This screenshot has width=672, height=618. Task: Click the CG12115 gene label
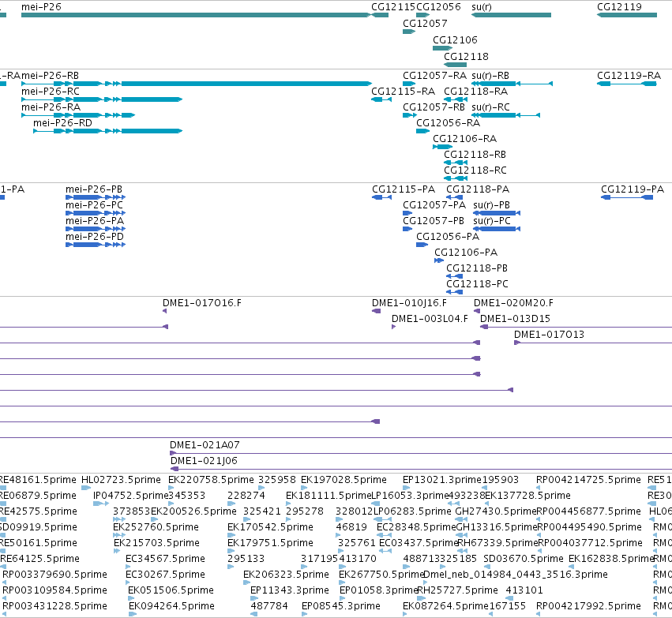pos(393,7)
